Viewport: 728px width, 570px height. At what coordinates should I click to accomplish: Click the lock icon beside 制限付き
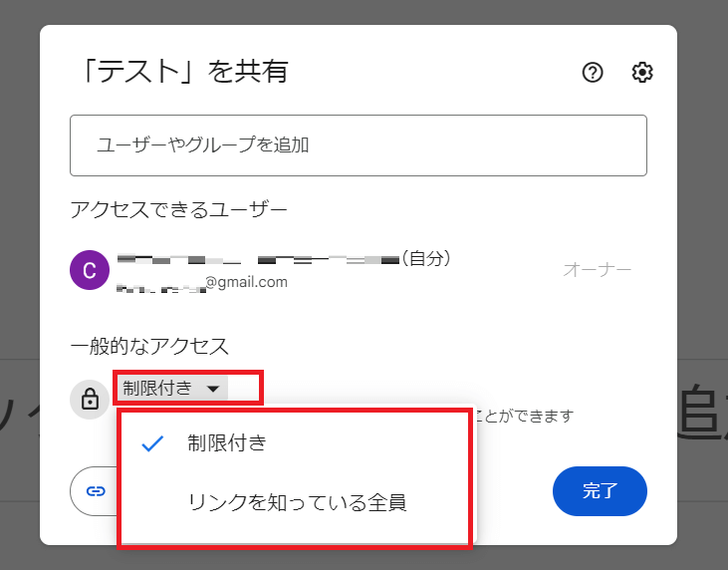tap(90, 400)
